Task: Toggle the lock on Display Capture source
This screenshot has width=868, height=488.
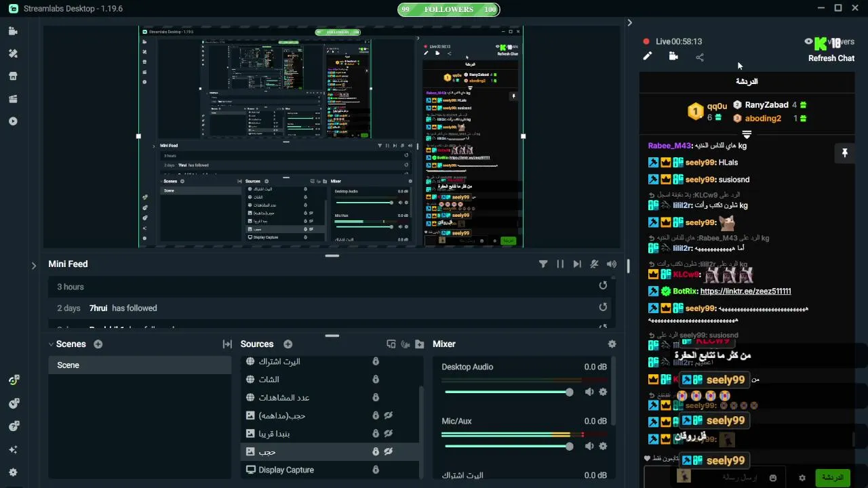Action: 376,470
